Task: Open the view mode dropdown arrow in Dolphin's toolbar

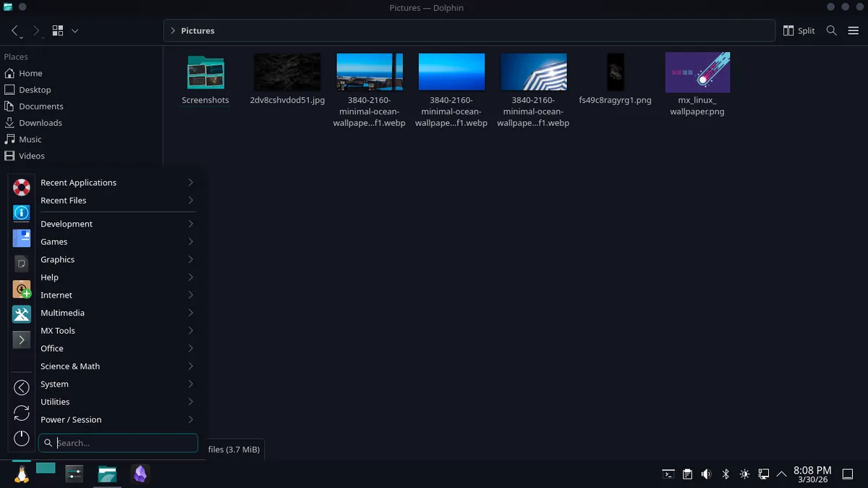Action: pyautogui.click(x=75, y=30)
